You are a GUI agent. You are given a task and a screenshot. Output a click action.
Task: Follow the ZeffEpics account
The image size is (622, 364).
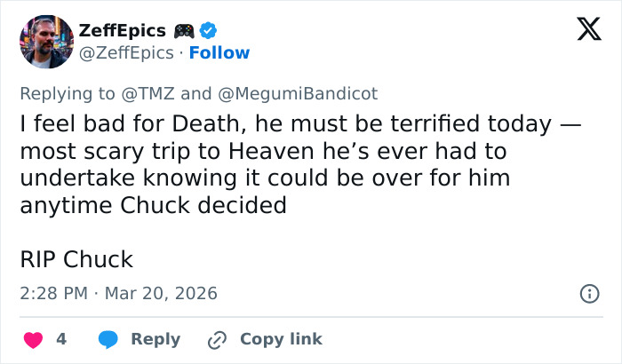tap(219, 52)
